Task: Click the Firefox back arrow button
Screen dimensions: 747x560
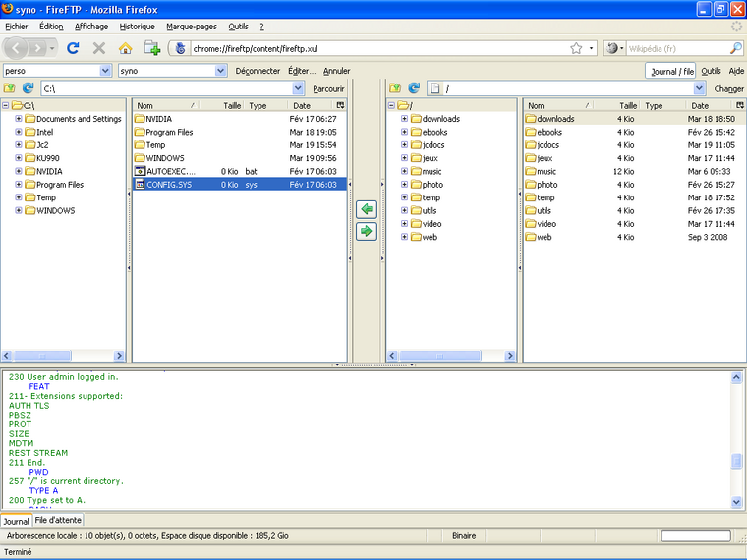Action: (x=16, y=48)
